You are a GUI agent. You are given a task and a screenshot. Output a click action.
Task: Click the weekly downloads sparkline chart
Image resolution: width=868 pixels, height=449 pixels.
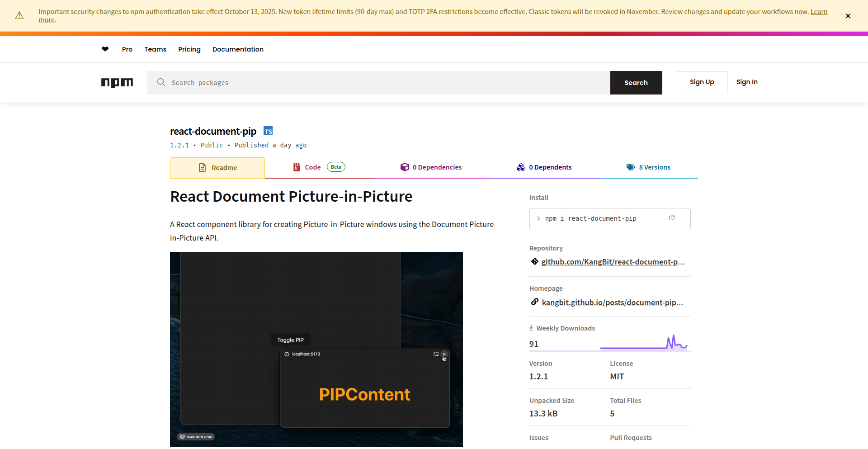click(x=644, y=343)
